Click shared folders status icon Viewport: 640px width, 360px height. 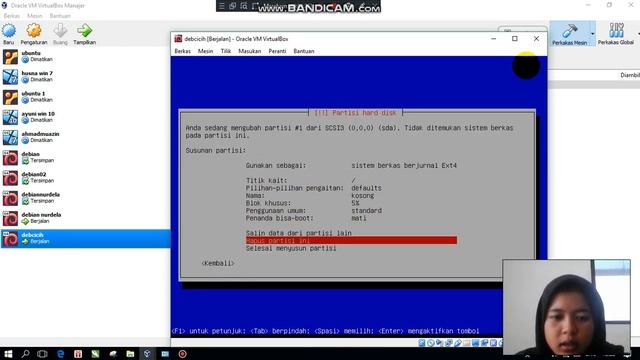pos(467,343)
